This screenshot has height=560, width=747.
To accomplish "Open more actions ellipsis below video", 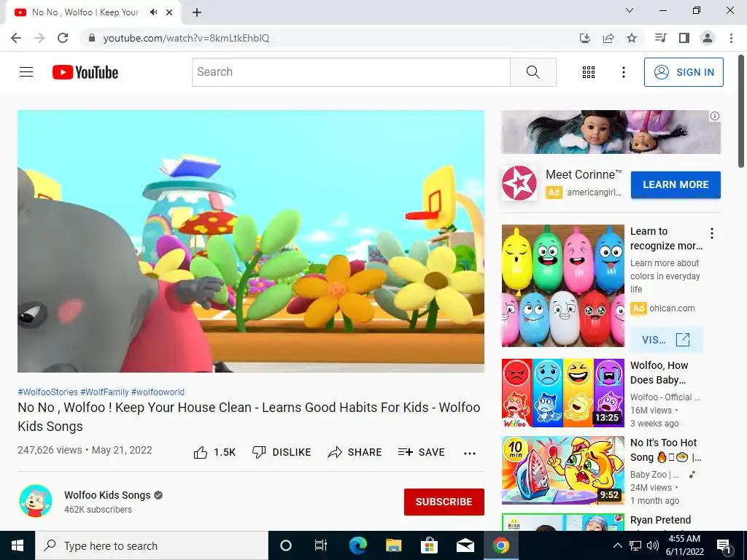I will pos(470,454).
